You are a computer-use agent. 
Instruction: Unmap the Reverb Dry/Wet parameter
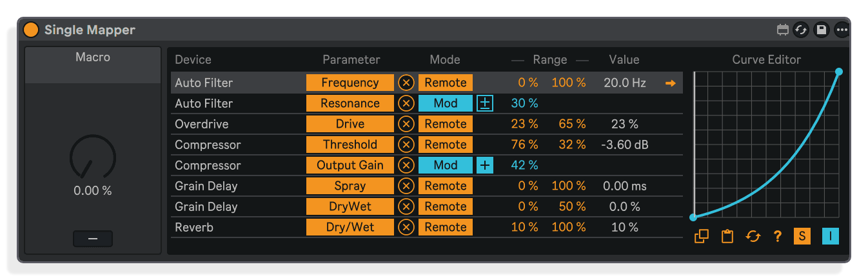tap(406, 227)
